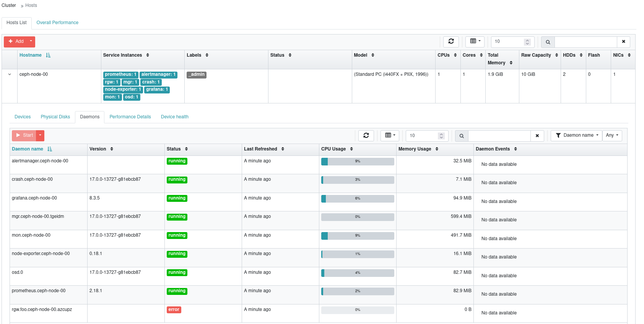Select the rgw.foo.ceph-node-00.azcupz daemon row
The height and width of the screenshot is (324, 644).
click(318, 314)
